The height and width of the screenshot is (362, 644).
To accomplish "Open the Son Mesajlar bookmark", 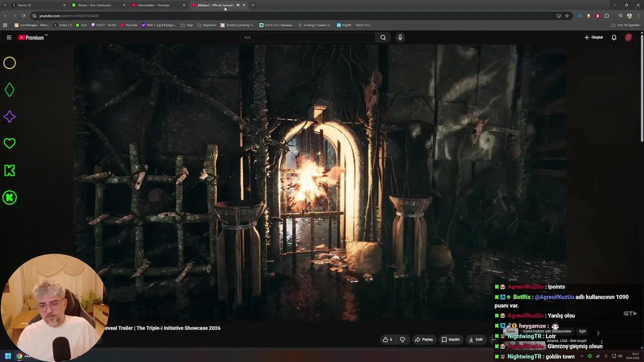I will (x=32, y=25).
